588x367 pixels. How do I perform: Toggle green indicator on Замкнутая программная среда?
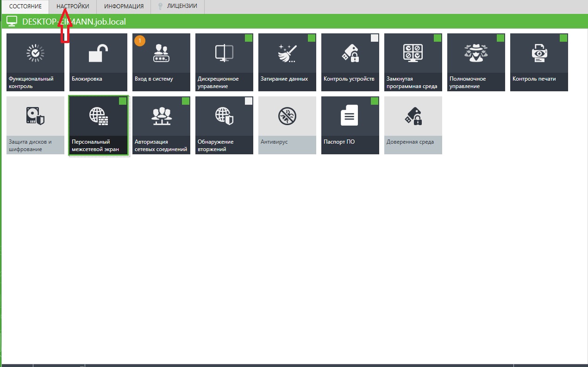(x=438, y=38)
